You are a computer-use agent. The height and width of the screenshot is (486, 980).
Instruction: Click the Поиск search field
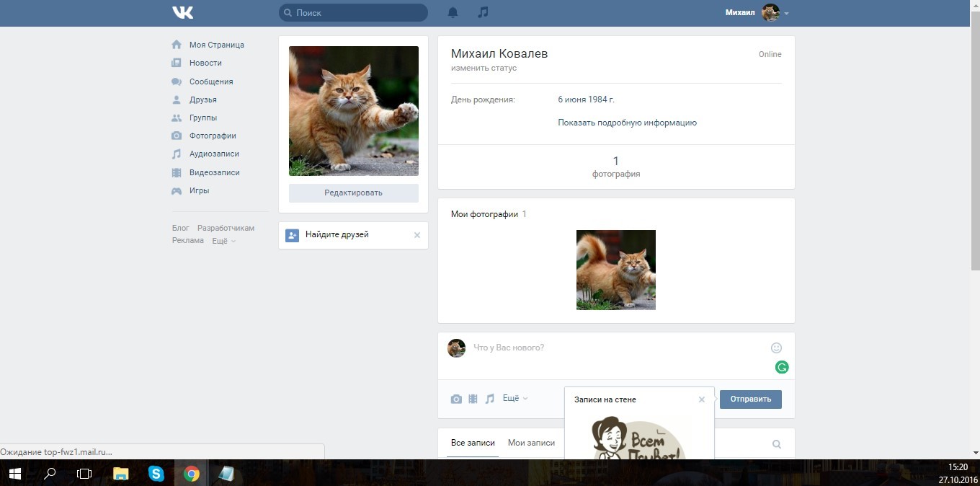[358, 13]
